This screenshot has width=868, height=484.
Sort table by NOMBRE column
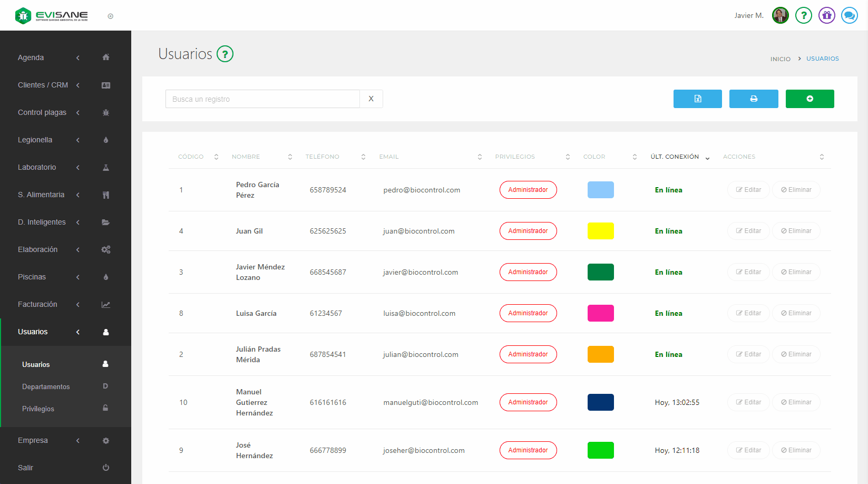pyautogui.click(x=261, y=157)
